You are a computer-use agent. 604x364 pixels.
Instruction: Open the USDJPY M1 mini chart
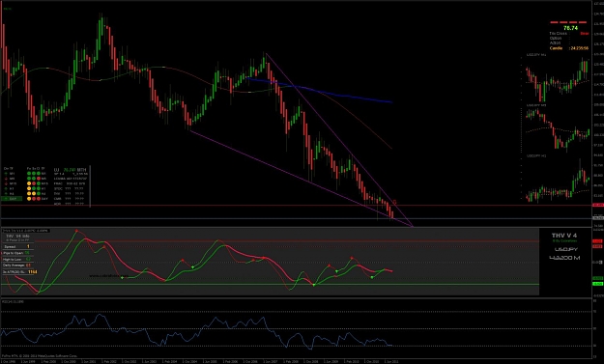(x=558, y=79)
